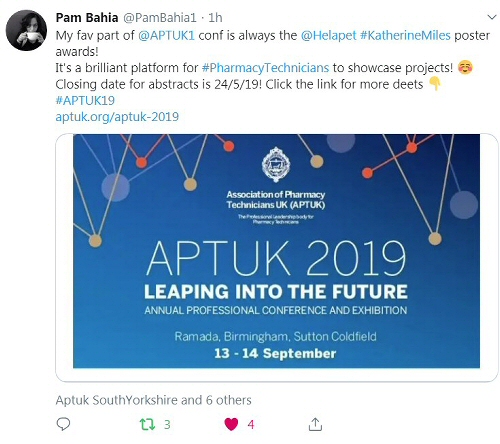Retweet using the green arrows icon
Viewport: 500px width, 444px height.
pyautogui.click(x=147, y=424)
